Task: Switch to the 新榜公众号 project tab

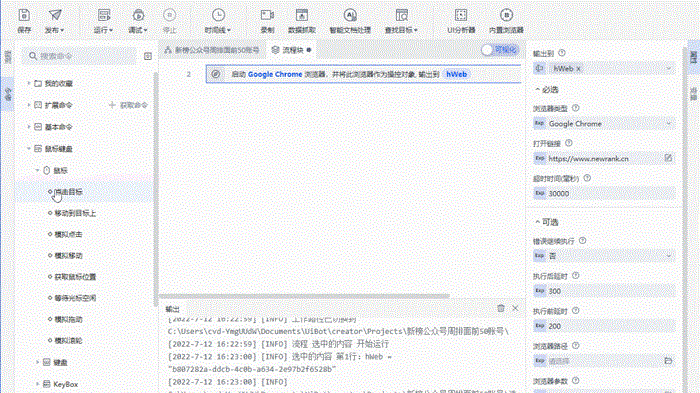Action: tap(212, 50)
